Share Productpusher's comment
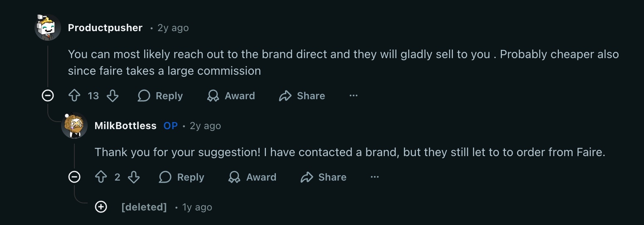This screenshot has width=644, height=225. pos(302,96)
